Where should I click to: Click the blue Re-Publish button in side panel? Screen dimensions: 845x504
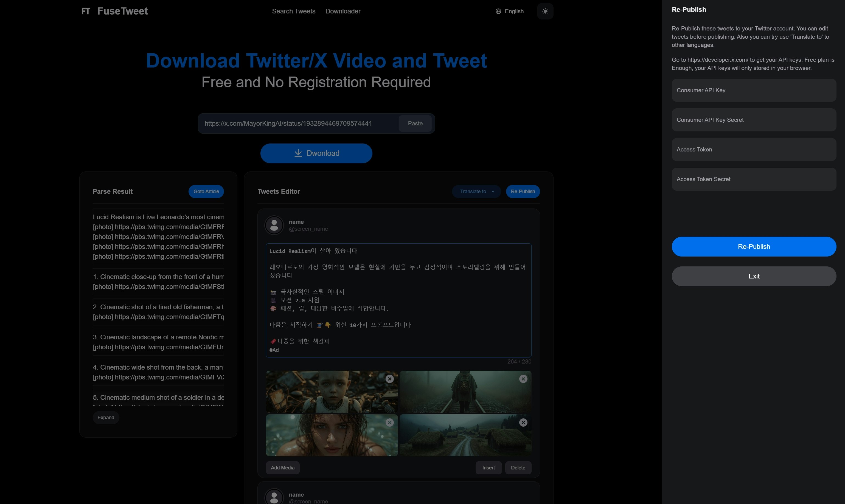click(754, 247)
